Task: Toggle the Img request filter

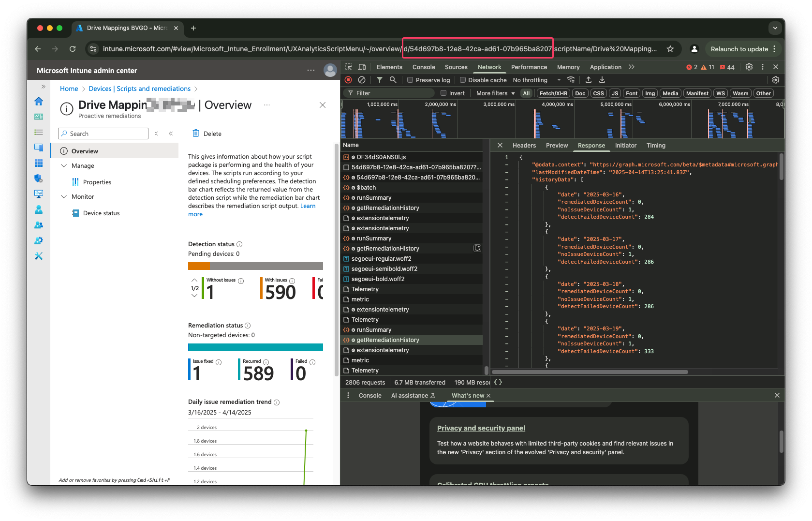Action: 650,93
